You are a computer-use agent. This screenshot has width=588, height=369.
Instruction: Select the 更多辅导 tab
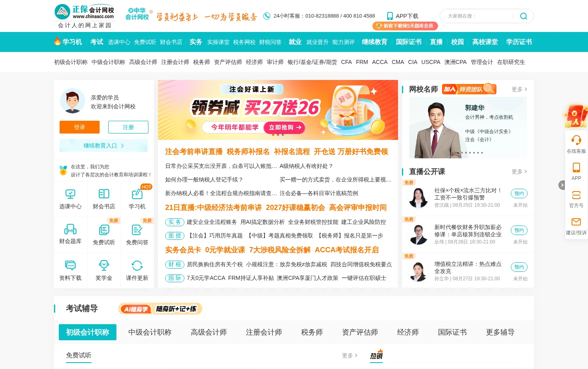[500, 332]
